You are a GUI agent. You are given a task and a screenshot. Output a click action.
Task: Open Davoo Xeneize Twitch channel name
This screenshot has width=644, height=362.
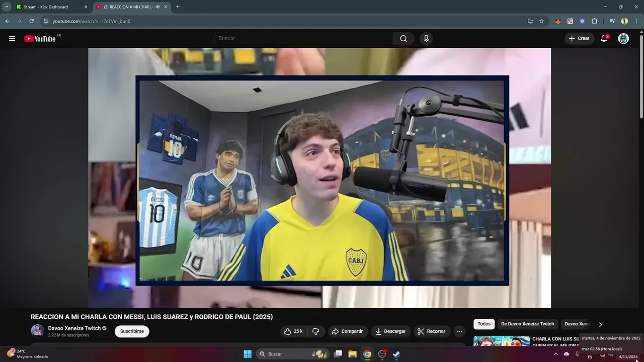pos(74,328)
